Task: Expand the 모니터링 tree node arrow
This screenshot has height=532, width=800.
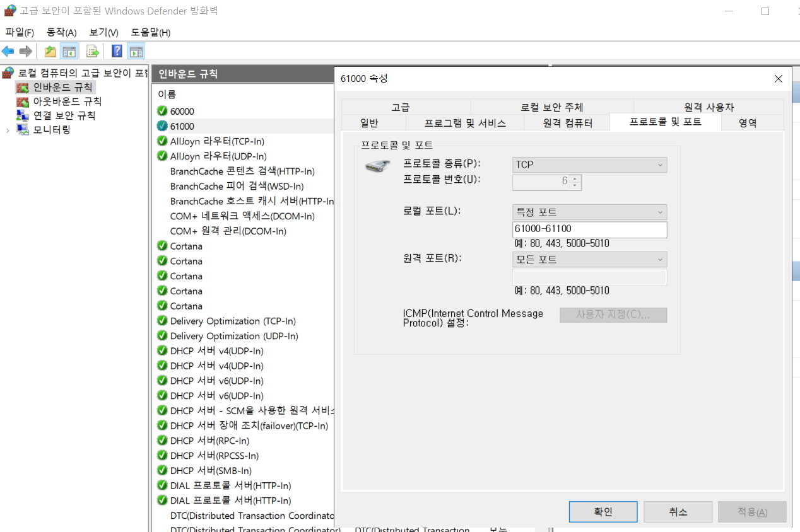Action: (x=8, y=130)
